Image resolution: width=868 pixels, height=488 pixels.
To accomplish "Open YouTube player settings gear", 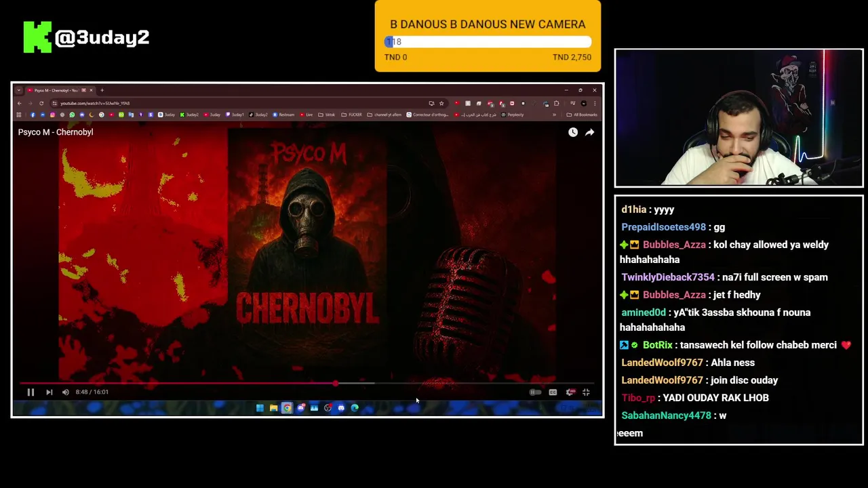I will click(x=570, y=392).
